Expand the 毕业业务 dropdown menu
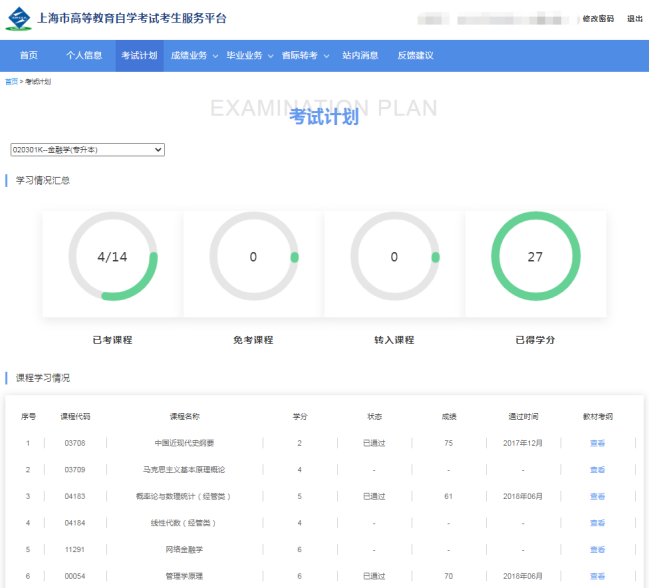This screenshot has width=650, height=588. pyautogui.click(x=249, y=56)
